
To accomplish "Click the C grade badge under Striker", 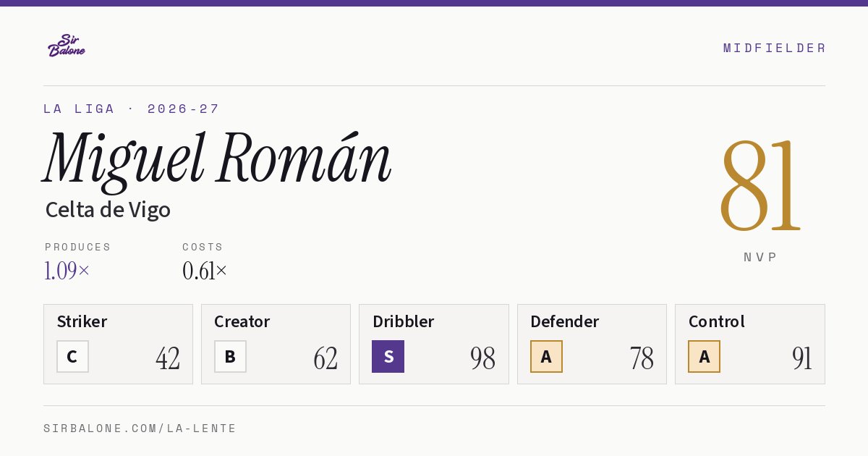I will (72, 356).
